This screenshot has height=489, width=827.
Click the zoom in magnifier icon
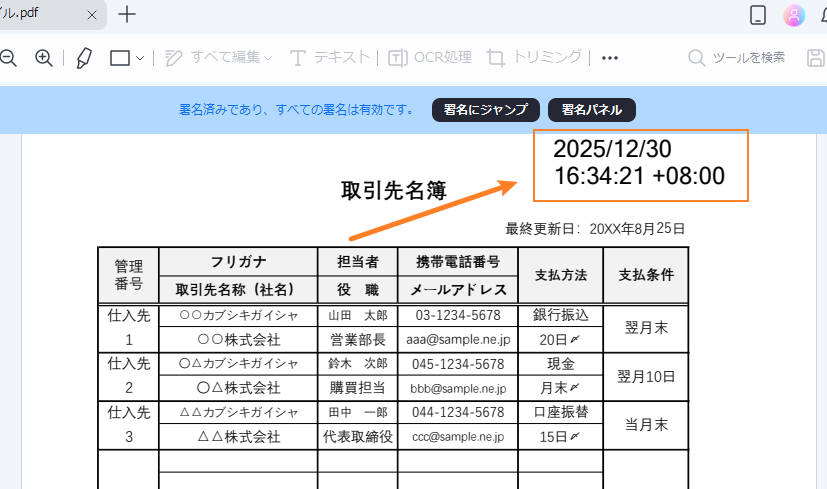[44, 57]
